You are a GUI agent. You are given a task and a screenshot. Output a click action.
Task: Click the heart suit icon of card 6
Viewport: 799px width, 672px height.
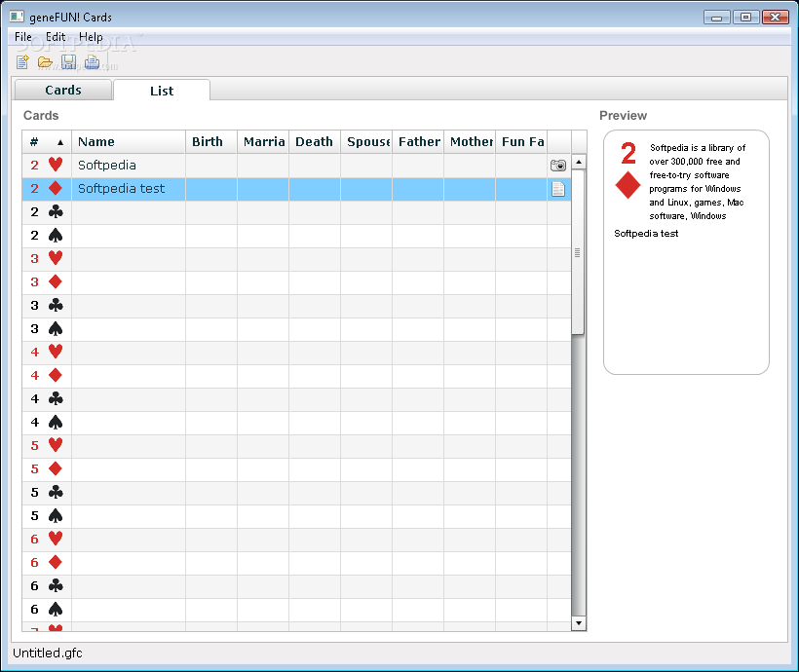pos(56,539)
